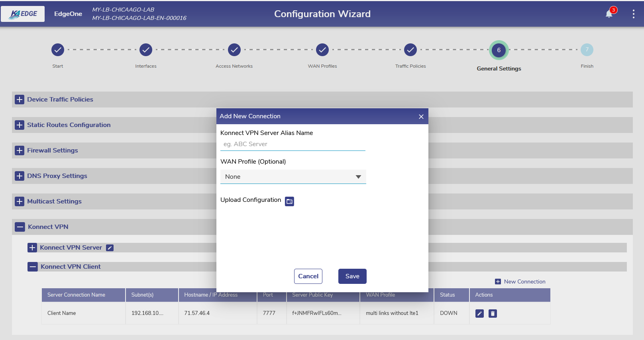Click the notification bell icon

point(609,14)
